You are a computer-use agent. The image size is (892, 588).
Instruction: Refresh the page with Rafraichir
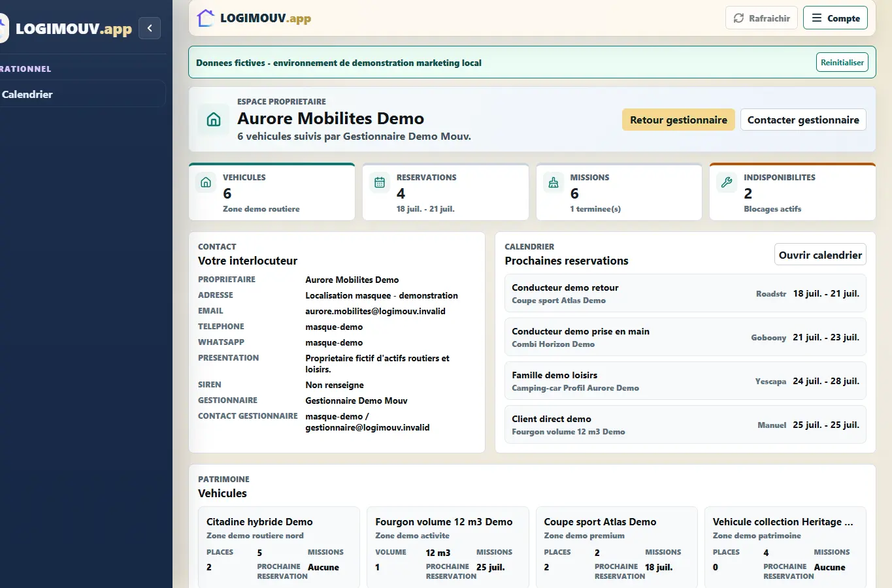point(762,18)
